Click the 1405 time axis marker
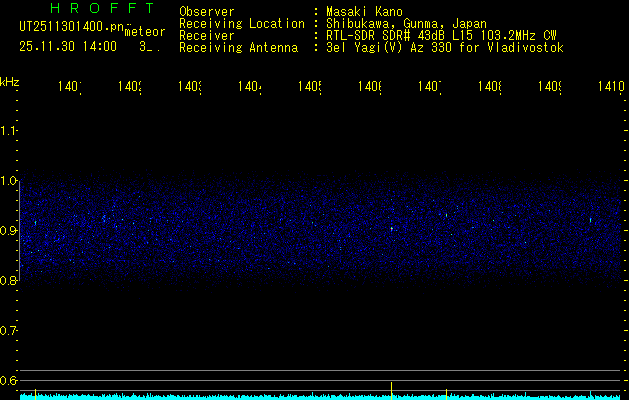 [x=309, y=88]
